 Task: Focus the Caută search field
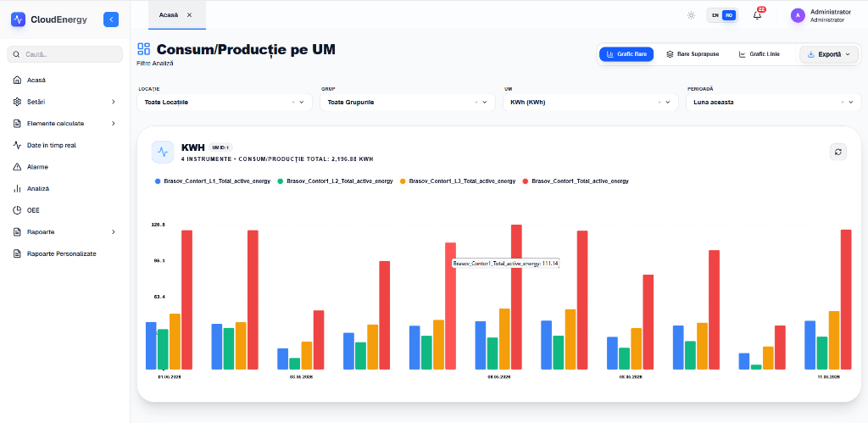(x=64, y=54)
